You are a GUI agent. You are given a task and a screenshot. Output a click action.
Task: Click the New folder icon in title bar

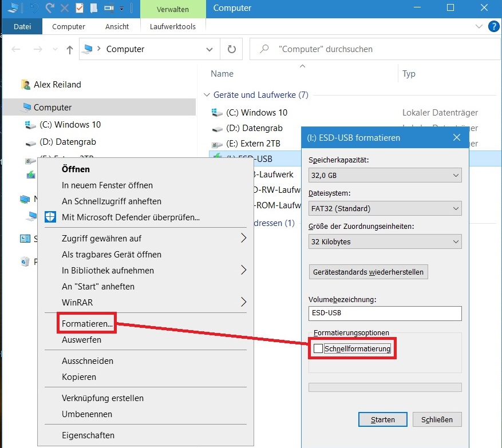[93, 7]
